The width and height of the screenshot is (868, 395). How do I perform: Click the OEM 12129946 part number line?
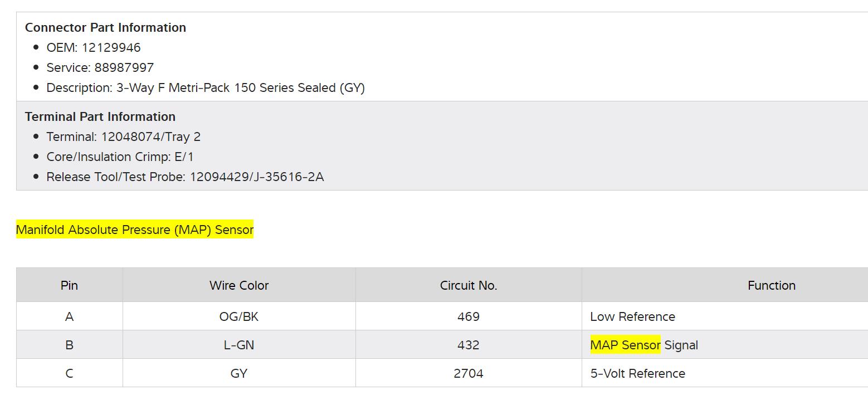click(94, 48)
